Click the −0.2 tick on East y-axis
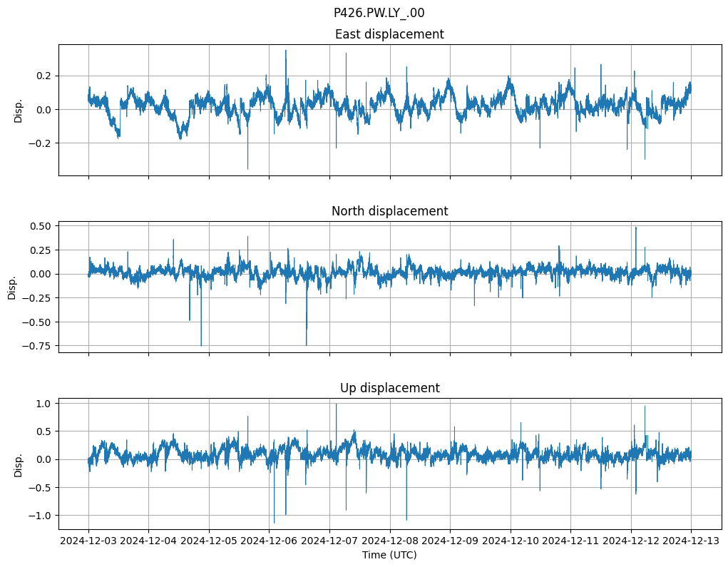 (x=43, y=143)
